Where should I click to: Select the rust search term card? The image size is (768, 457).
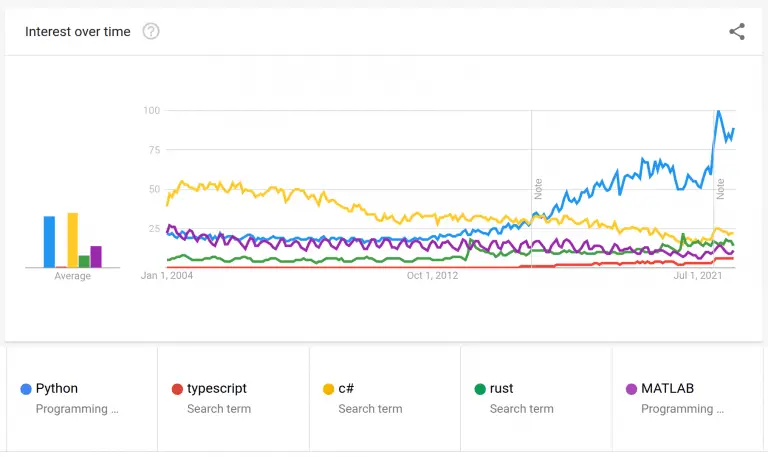(536, 398)
